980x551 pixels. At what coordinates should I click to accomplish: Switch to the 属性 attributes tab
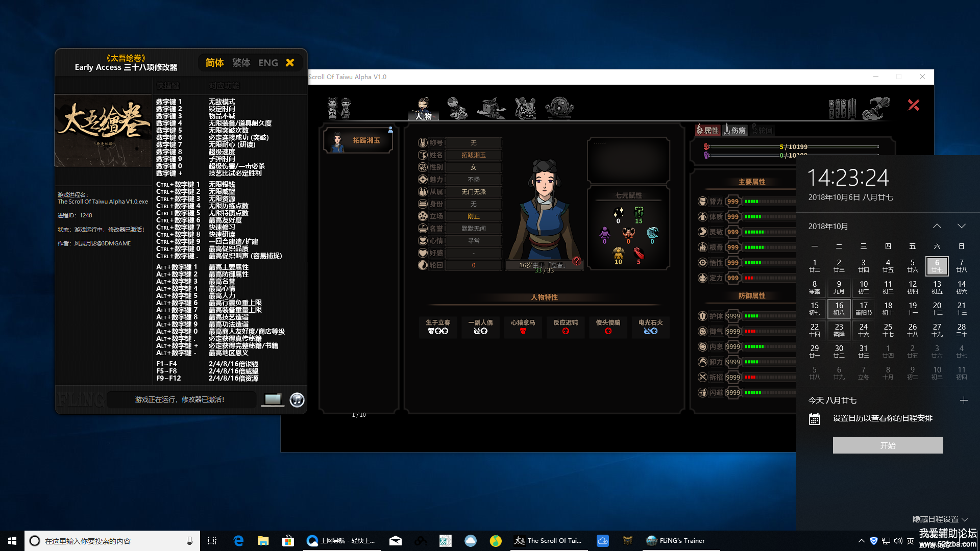(x=707, y=130)
